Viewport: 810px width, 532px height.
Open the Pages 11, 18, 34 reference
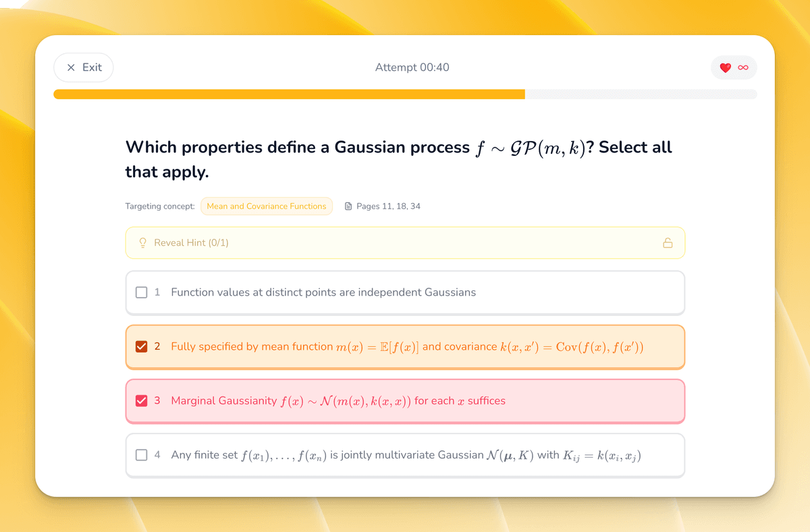[388, 207]
